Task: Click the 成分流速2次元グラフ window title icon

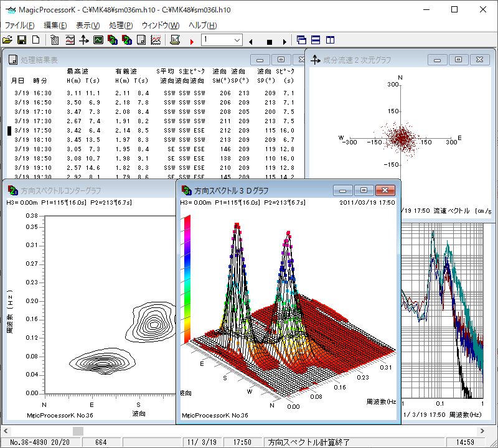Action: tap(316, 60)
